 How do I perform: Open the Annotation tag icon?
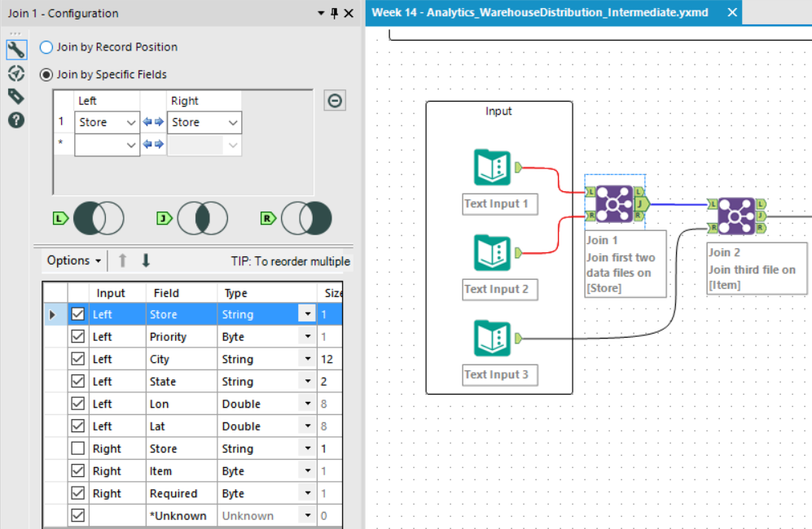15,96
